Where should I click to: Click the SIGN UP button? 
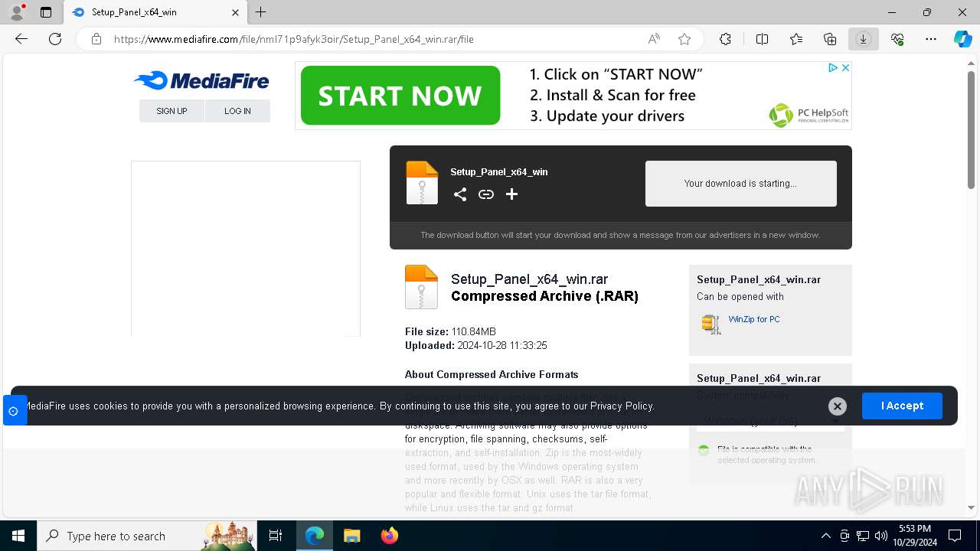[171, 111]
